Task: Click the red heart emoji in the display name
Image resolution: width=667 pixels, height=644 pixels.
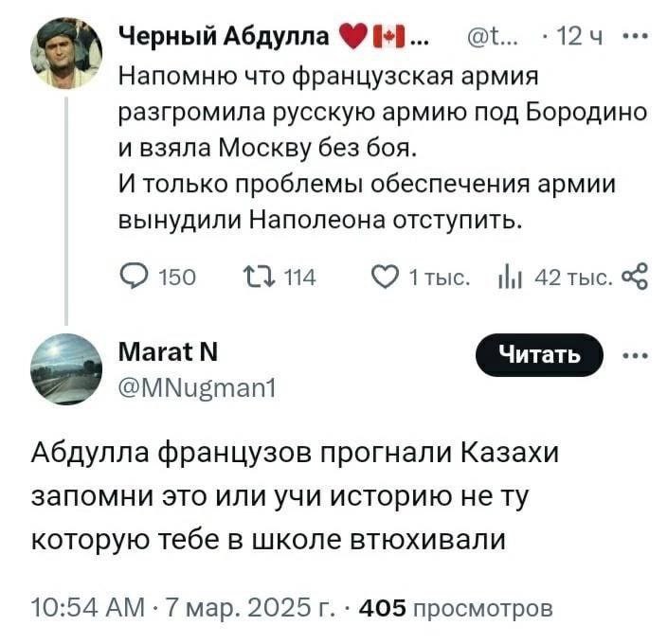Action: (x=352, y=39)
